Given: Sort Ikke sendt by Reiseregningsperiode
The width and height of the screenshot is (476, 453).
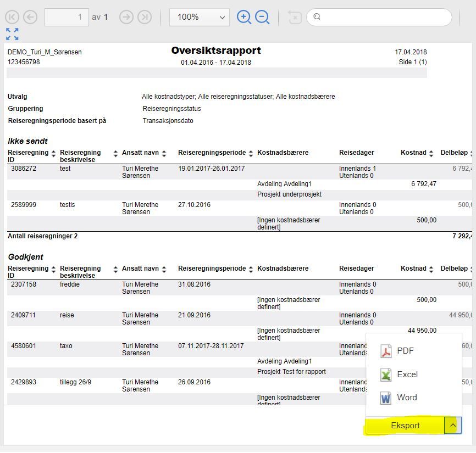Looking at the screenshot, I should pos(251,153).
